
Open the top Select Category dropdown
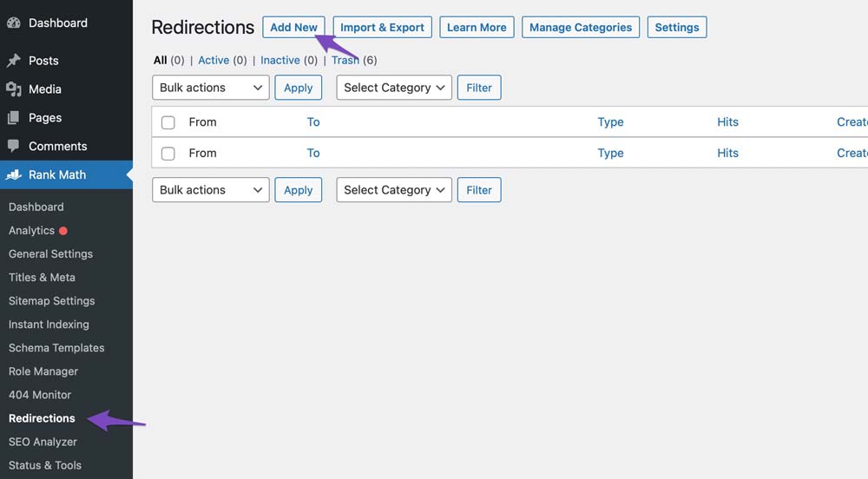click(394, 88)
